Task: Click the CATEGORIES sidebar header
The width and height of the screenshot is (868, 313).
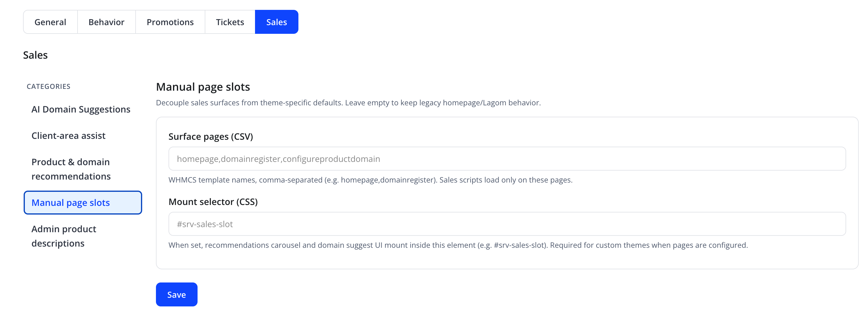Action: click(x=48, y=86)
